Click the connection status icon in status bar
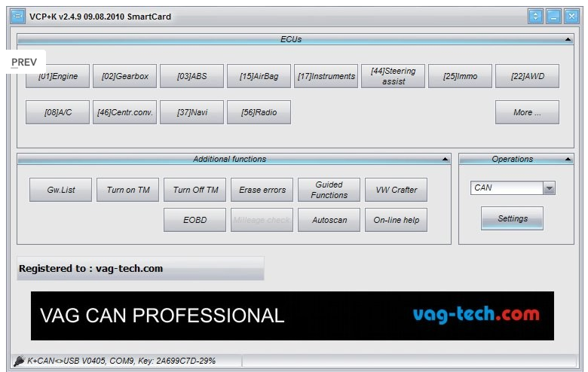Image resolution: width=588 pixels, height=372 pixels. (20, 361)
